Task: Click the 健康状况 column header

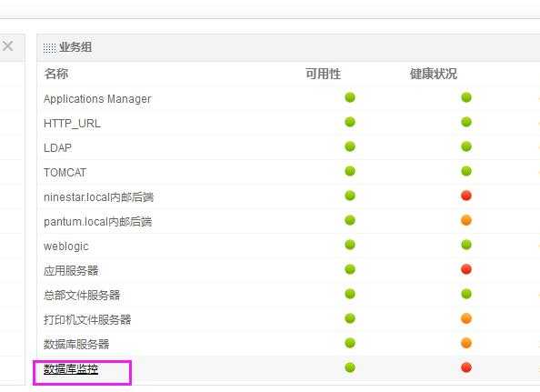Action: pos(434,74)
